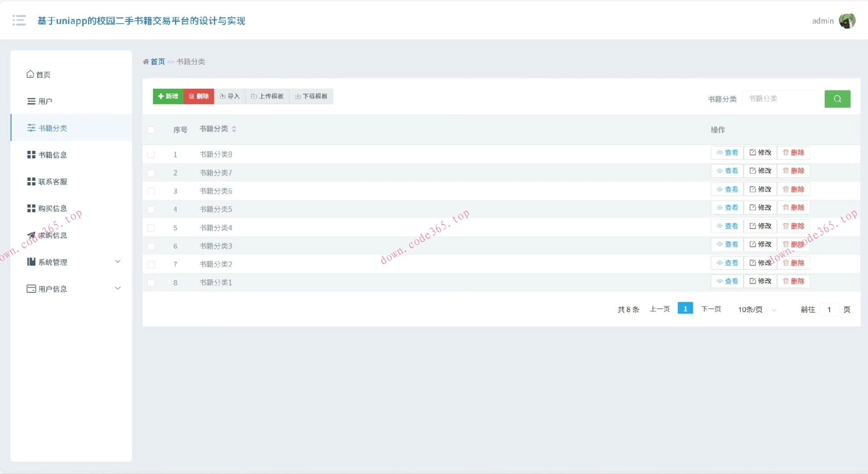Click the green 新增 plus button
868x474 pixels.
coord(168,96)
